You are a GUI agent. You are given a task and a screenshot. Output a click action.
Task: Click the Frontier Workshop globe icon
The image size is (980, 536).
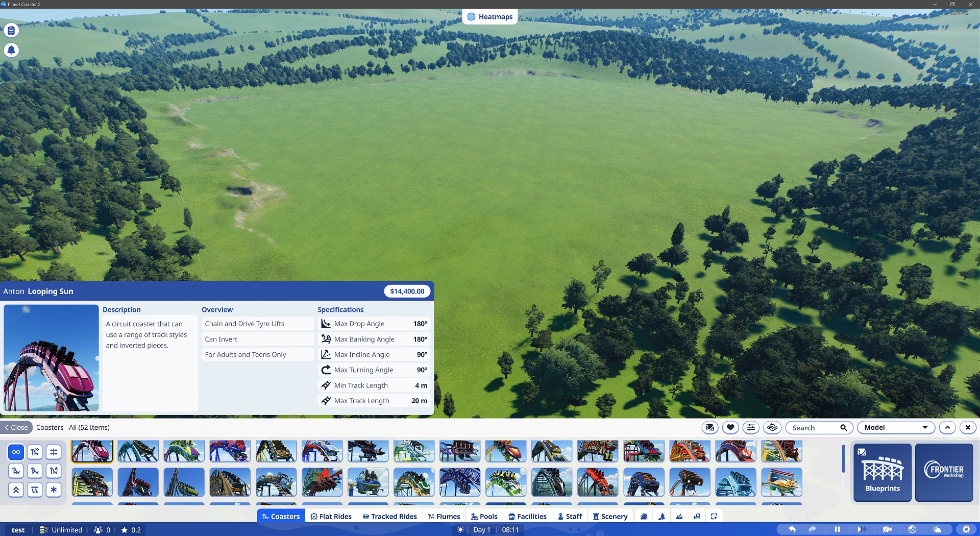772,427
